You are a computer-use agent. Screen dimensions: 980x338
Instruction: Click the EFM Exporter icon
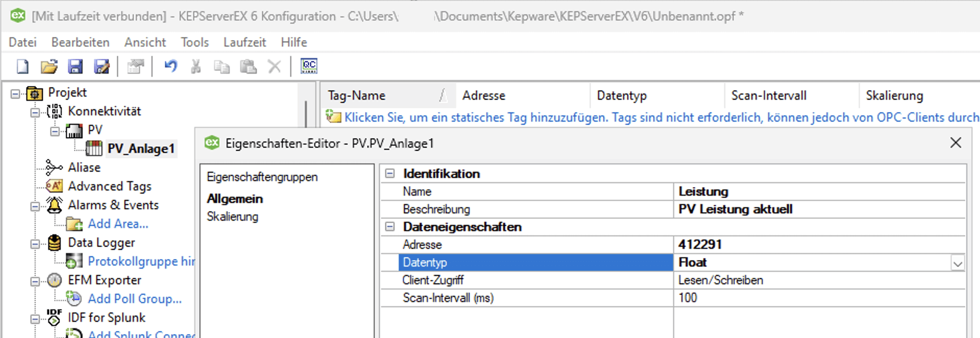pos(54,280)
